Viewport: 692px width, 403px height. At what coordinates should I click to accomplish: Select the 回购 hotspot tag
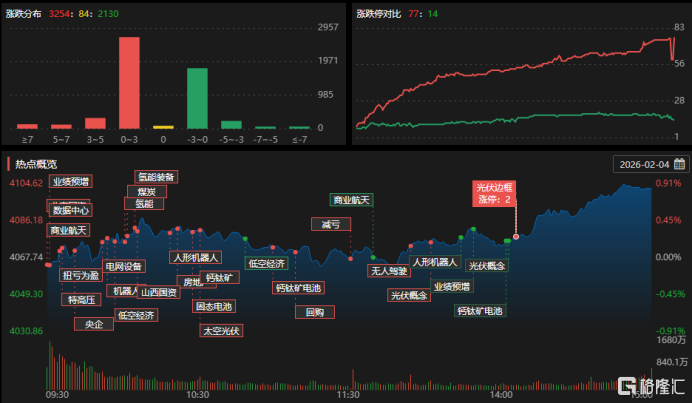coord(315,312)
